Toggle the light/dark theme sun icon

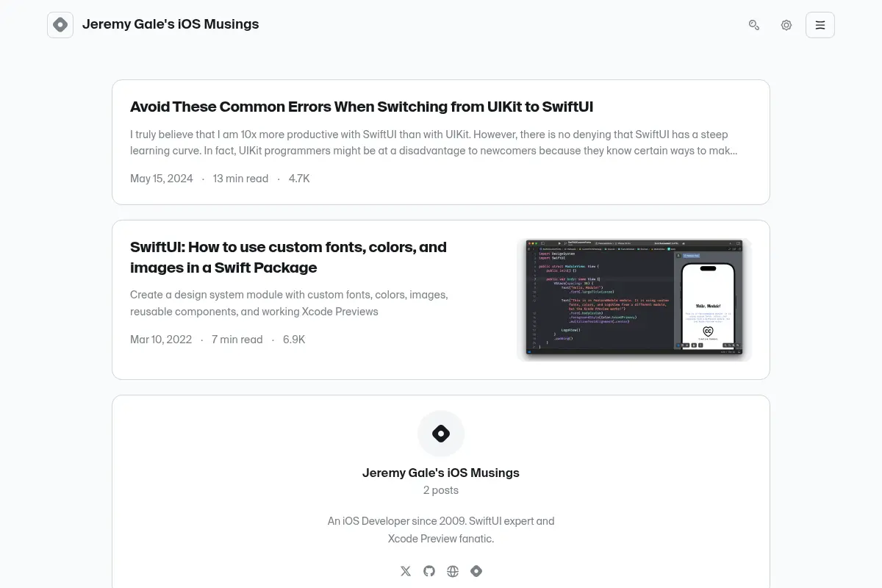point(786,25)
